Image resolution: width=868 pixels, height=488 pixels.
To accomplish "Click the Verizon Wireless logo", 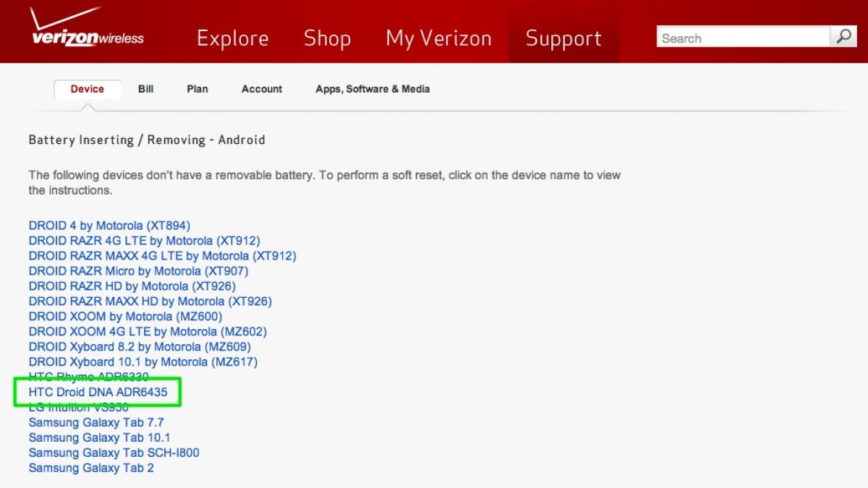I will [86, 30].
